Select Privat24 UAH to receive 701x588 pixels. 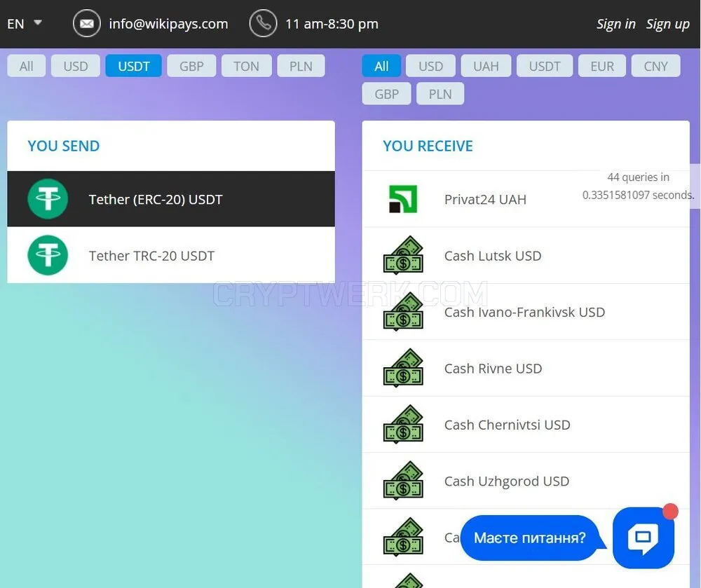point(526,199)
